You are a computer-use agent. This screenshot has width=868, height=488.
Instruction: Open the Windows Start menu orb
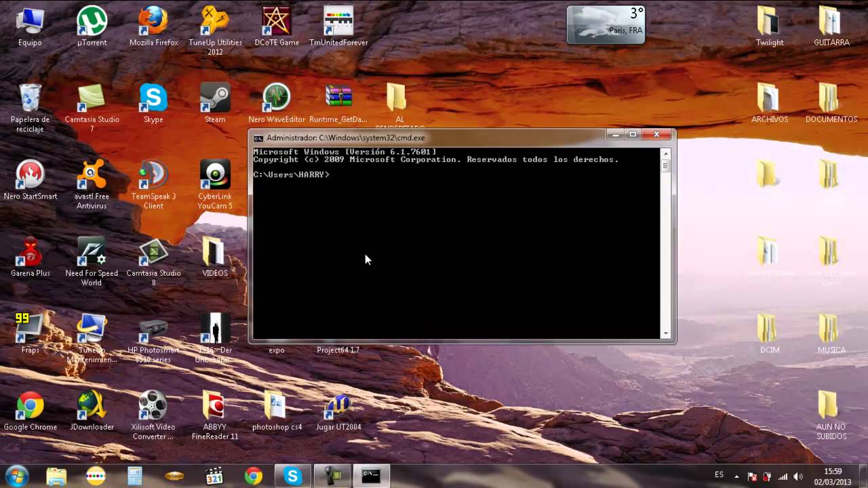16,476
